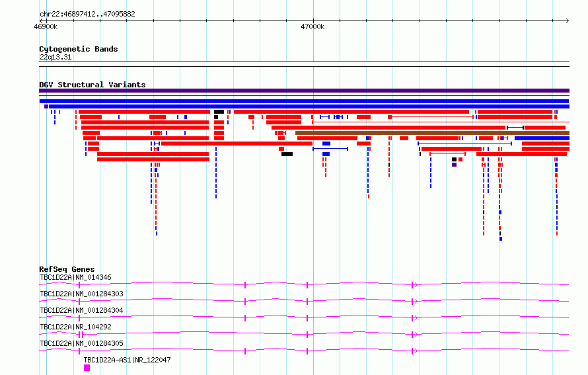The height and width of the screenshot is (375, 588).
Task: Open the RefSeq Genes track title
Action: point(67,269)
